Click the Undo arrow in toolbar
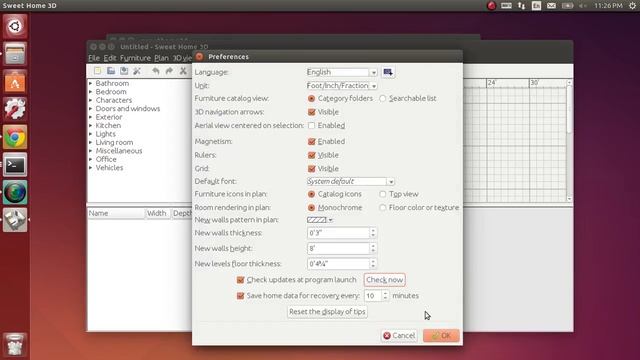The width and height of the screenshot is (640, 360). 156,71
